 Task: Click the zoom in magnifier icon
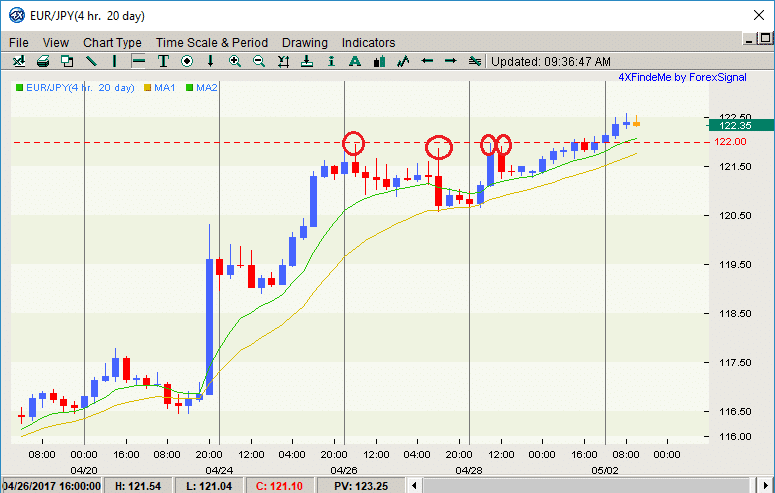(x=235, y=61)
